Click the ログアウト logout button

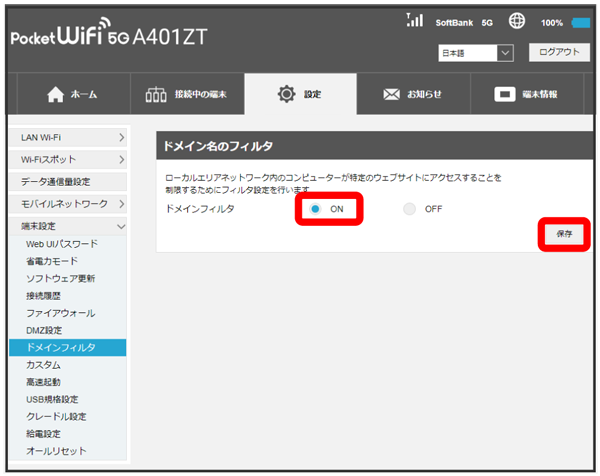(558, 52)
